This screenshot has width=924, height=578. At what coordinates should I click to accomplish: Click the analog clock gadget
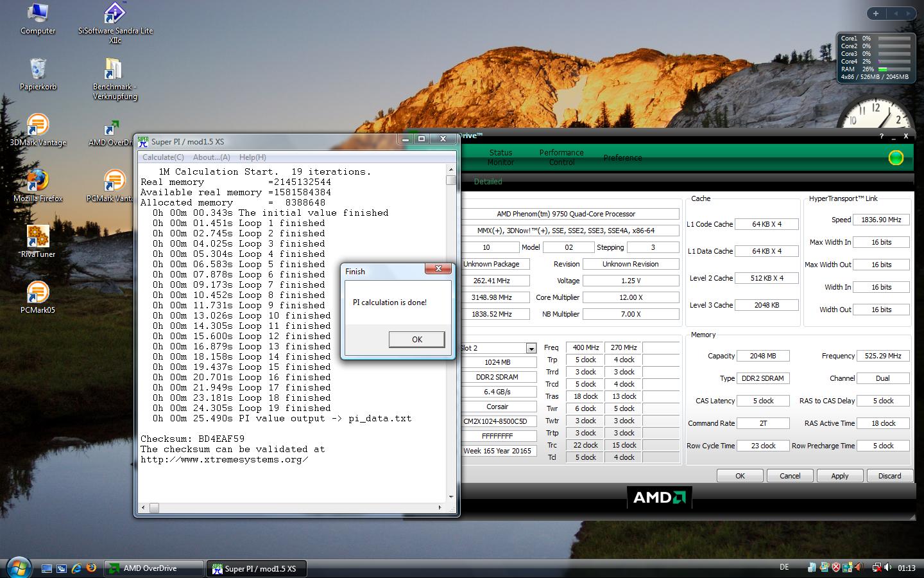coord(875,112)
